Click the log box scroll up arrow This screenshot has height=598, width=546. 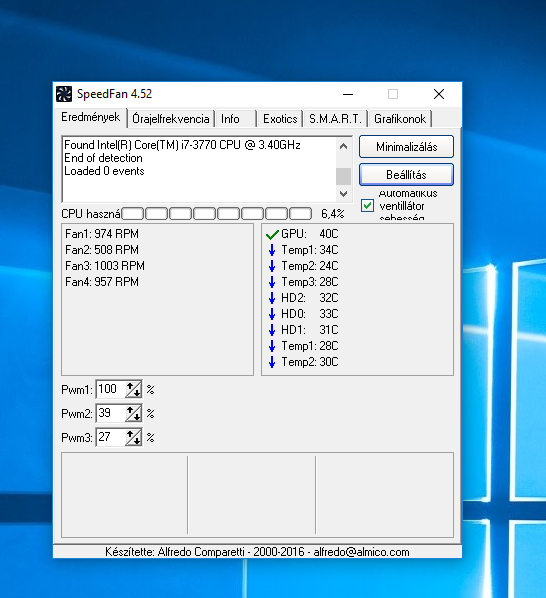coord(344,146)
